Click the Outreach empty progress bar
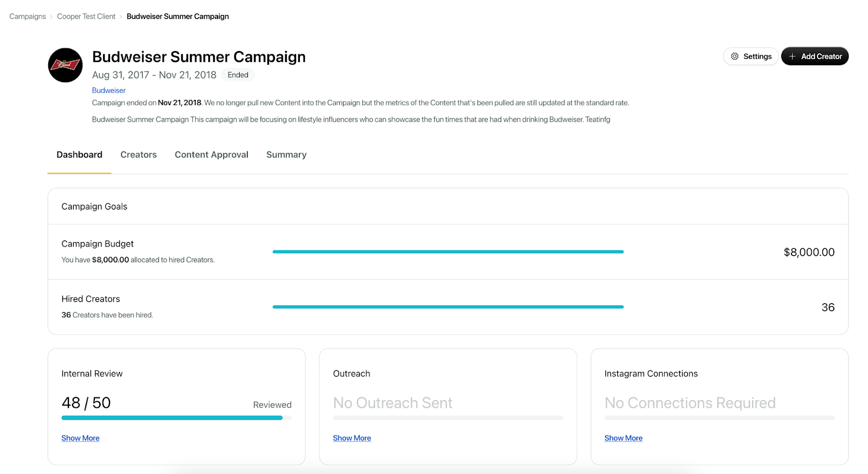The image size is (868, 474). coord(448,418)
